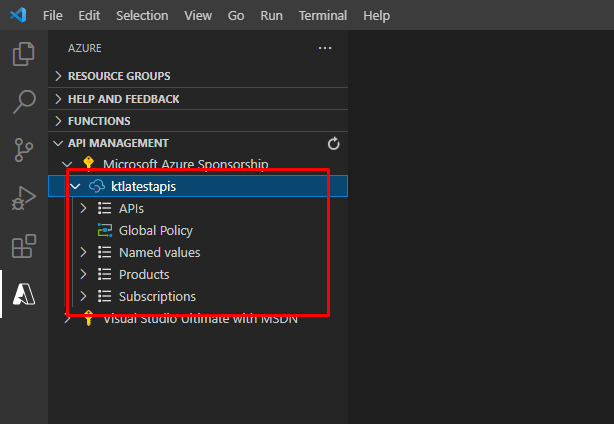Open the Search view icon
This screenshot has width=614, height=424.
point(24,102)
